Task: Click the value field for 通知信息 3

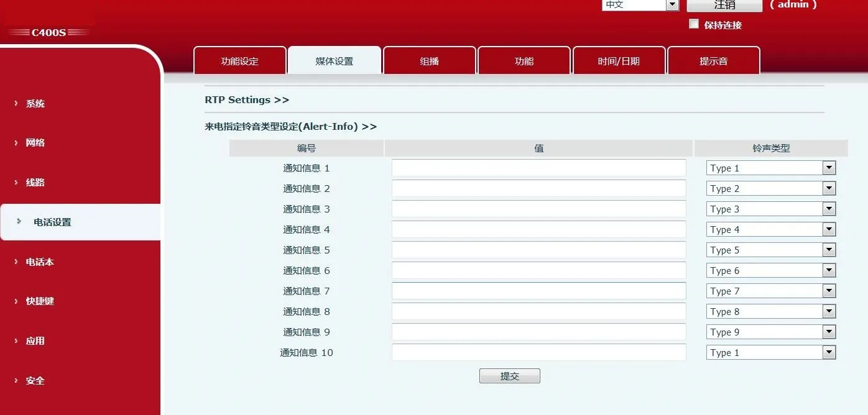Action: pos(538,209)
